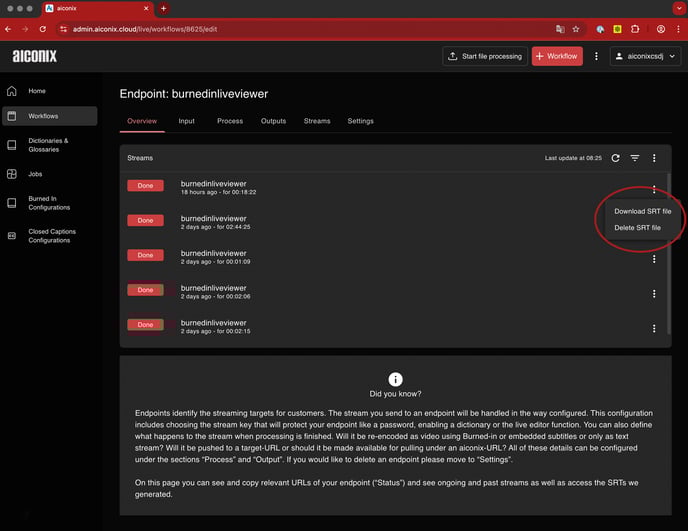Click the browser address bar URL
This screenshot has height=531, width=688.
[145, 29]
